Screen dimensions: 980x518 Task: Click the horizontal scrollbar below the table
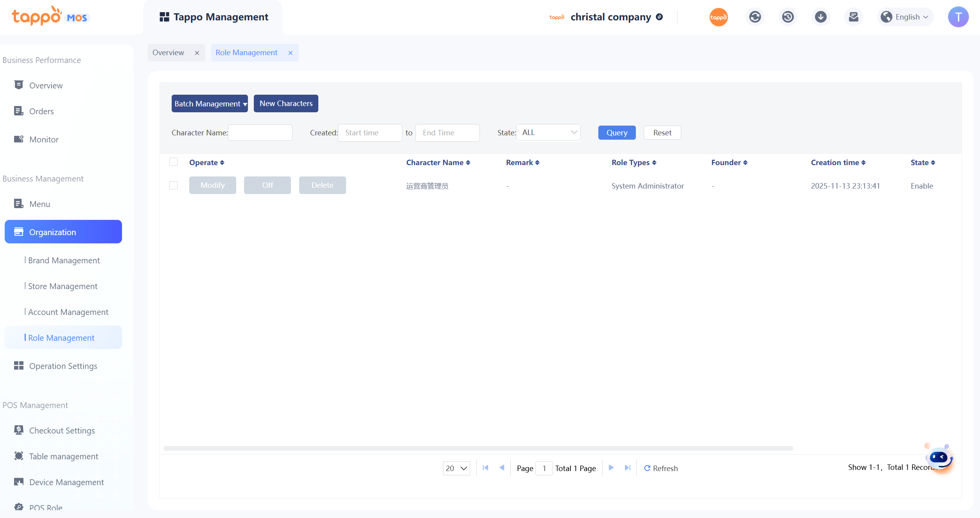coord(478,448)
